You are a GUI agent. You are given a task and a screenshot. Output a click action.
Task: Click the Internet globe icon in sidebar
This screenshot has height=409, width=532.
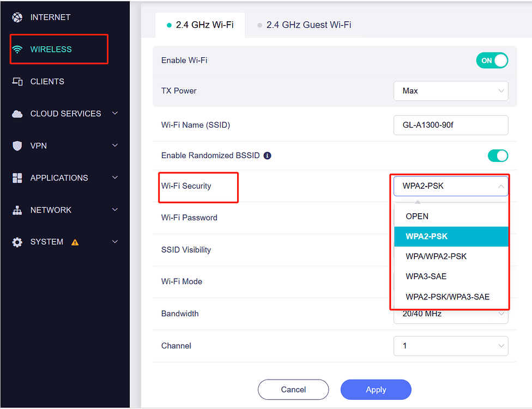coord(17,17)
